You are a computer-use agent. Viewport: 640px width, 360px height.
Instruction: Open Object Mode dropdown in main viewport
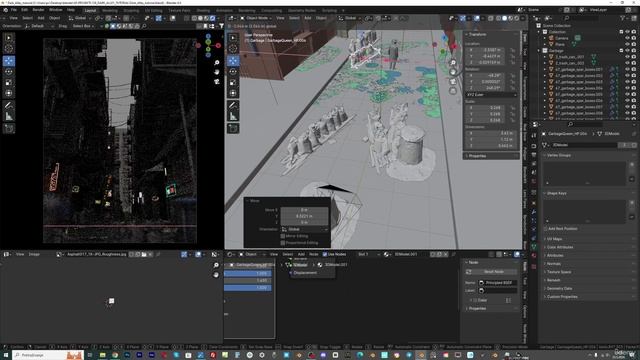click(256, 18)
